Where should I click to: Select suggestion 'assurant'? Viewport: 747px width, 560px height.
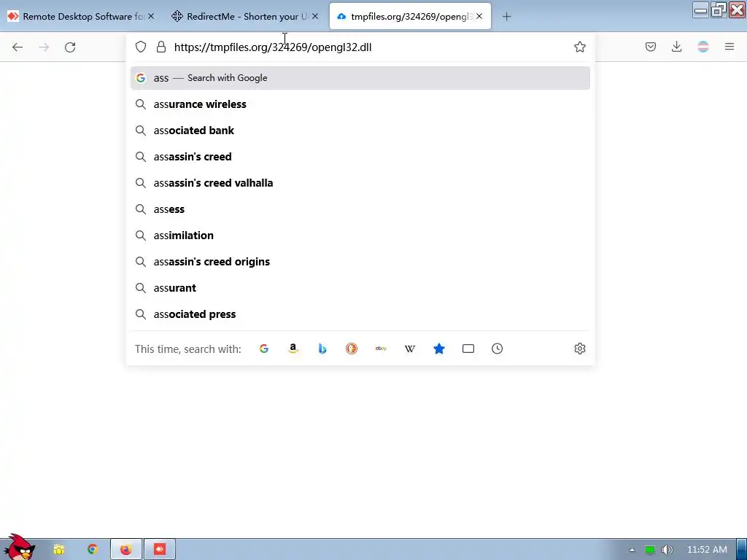360,288
